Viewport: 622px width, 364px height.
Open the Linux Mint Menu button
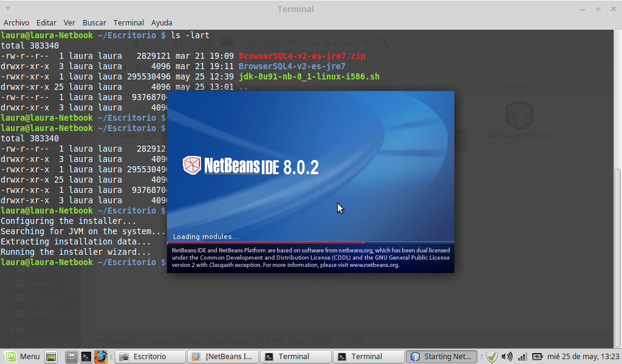click(22, 357)
